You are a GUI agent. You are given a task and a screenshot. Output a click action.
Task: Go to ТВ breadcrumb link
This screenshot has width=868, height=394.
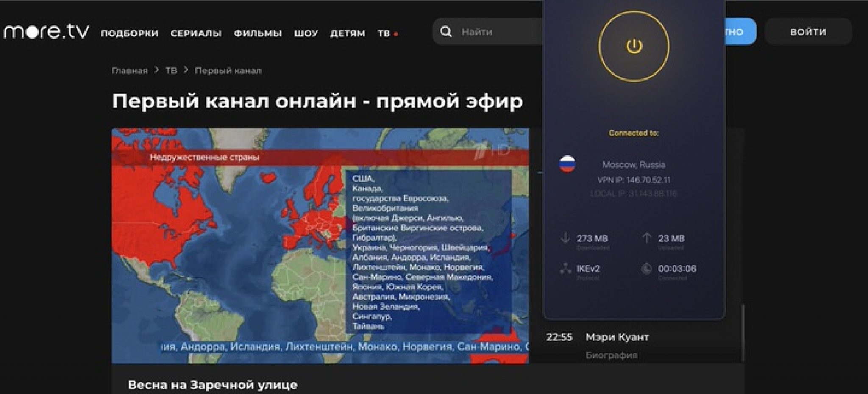tap(171, 70)
